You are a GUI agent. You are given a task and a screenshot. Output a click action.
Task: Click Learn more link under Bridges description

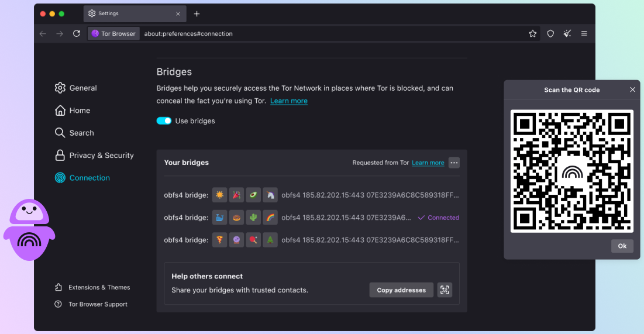tap(288, 101)
